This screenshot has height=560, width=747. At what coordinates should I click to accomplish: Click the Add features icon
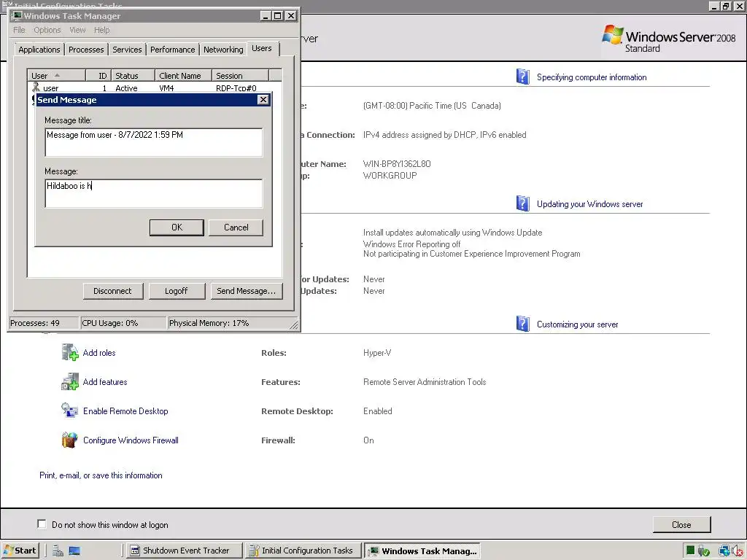coord(70,382)
